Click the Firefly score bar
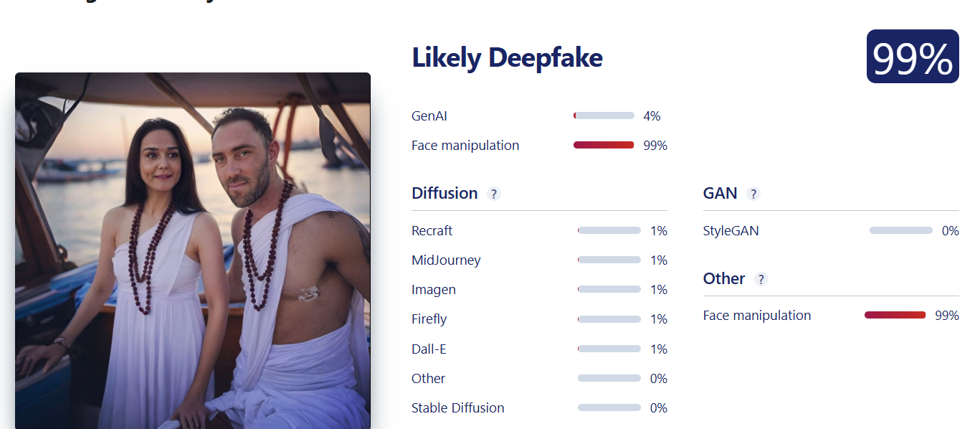This screenshot has width=980, height=429. click(x=609, y=319)
